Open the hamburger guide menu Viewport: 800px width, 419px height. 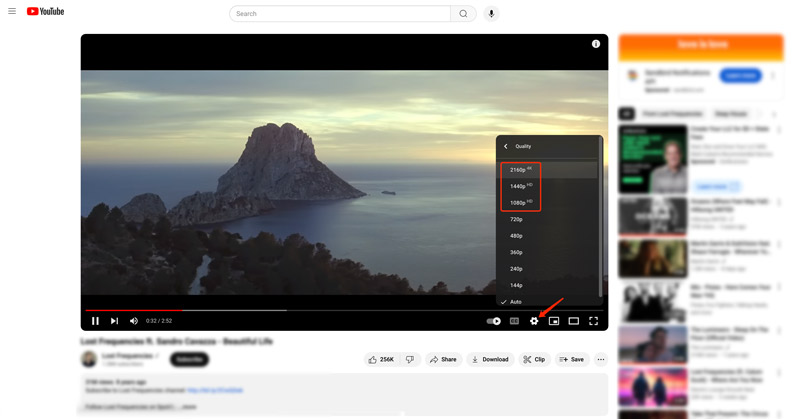12,11
